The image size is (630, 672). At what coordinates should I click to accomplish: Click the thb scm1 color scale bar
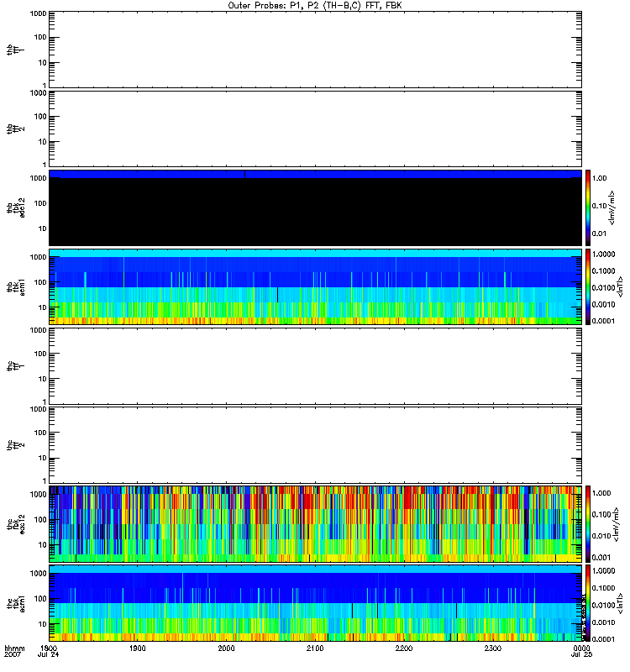[x=589, y=286]
